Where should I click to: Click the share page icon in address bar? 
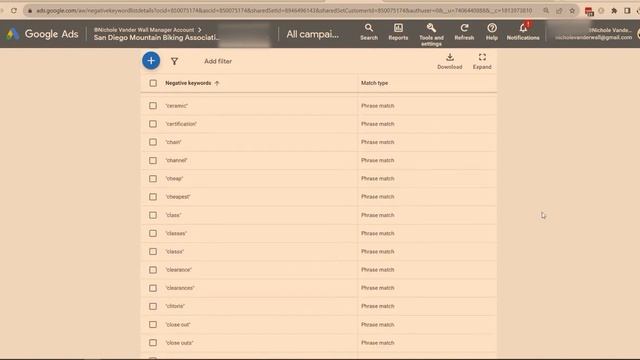(x=559, y=11)
